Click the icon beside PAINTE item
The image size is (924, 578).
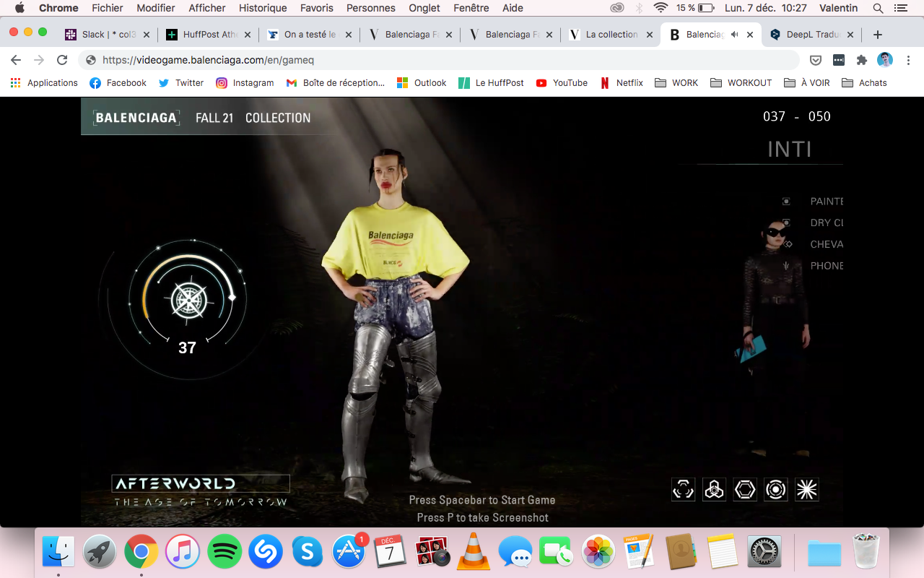pos(786,202)
